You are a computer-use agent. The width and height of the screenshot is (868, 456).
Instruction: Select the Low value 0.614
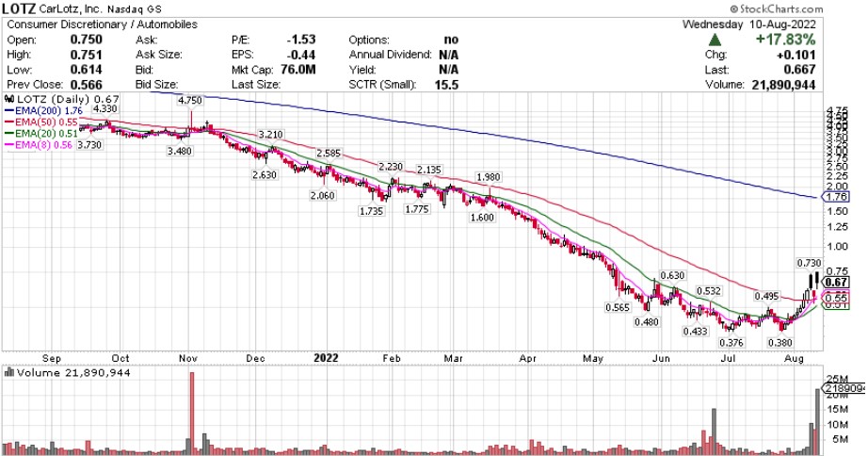tap(86, 70)
